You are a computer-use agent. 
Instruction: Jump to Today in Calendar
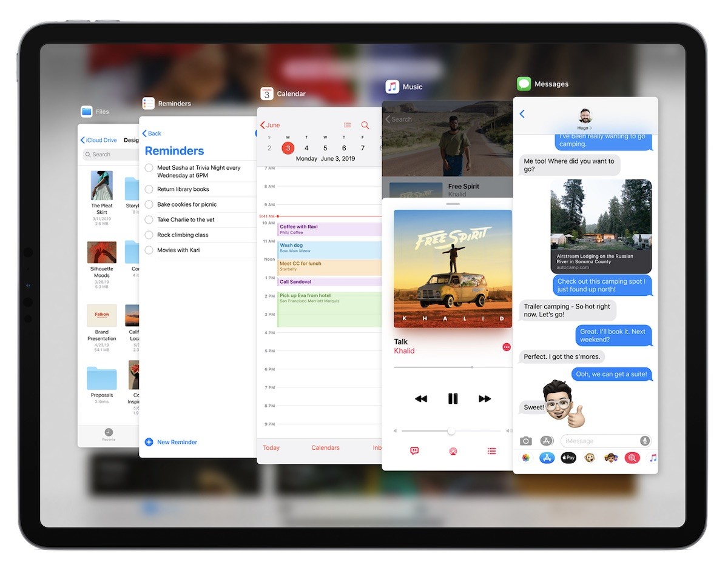click(271, 447)
